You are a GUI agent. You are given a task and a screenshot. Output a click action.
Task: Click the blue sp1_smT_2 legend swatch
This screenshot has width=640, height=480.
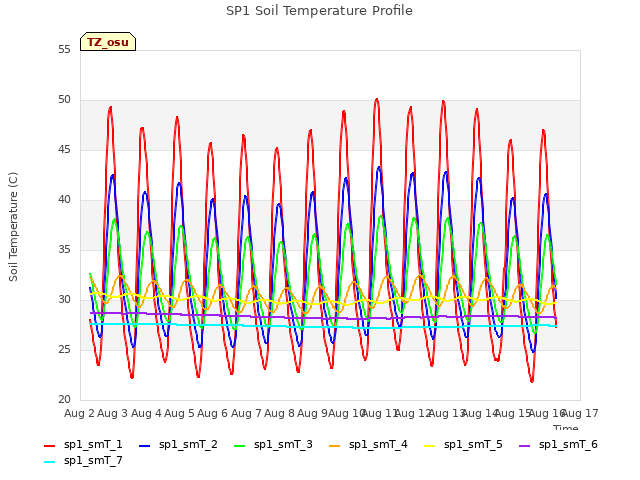click(x=144, y=446)
